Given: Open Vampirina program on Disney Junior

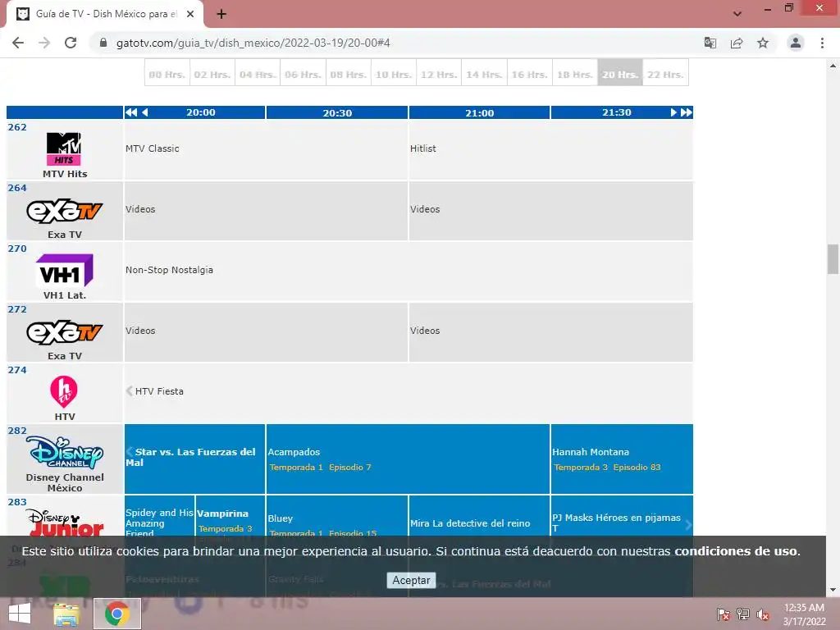Looking at the screenshot, I should tap(222, 514).
